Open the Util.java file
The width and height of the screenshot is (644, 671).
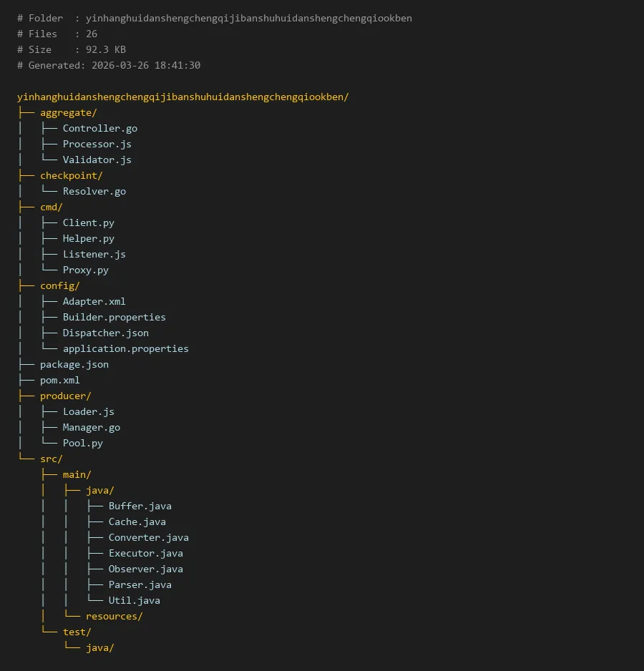pos(134,600)
